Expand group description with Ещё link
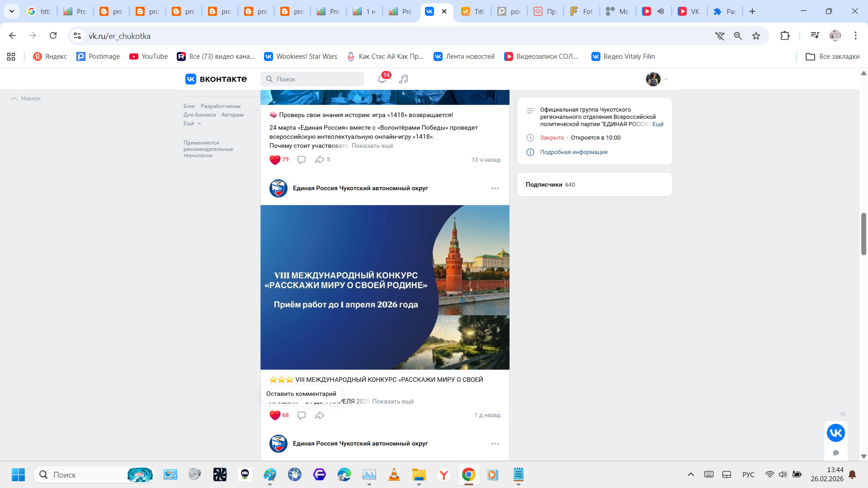Viewport: 868px width, 488px height. (658, 124)
